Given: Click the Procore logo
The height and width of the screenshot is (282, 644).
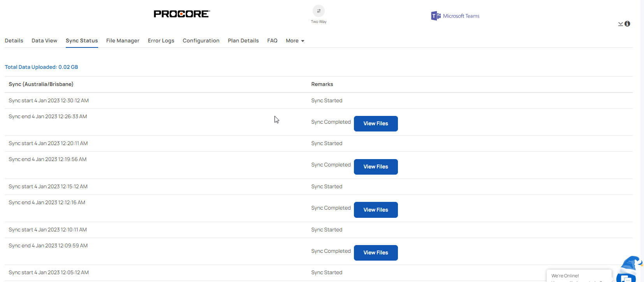Looking at the screenshot, I should coord(182,14).
